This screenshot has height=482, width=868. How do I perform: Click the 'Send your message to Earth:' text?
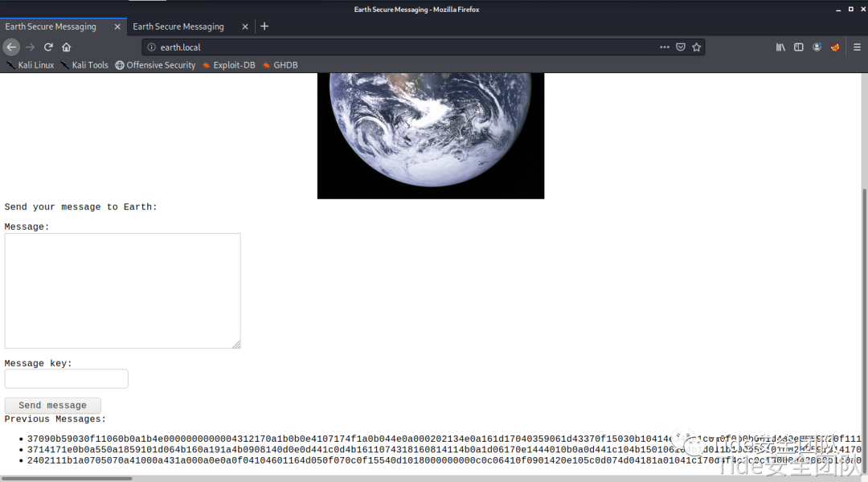pos(81,206)
